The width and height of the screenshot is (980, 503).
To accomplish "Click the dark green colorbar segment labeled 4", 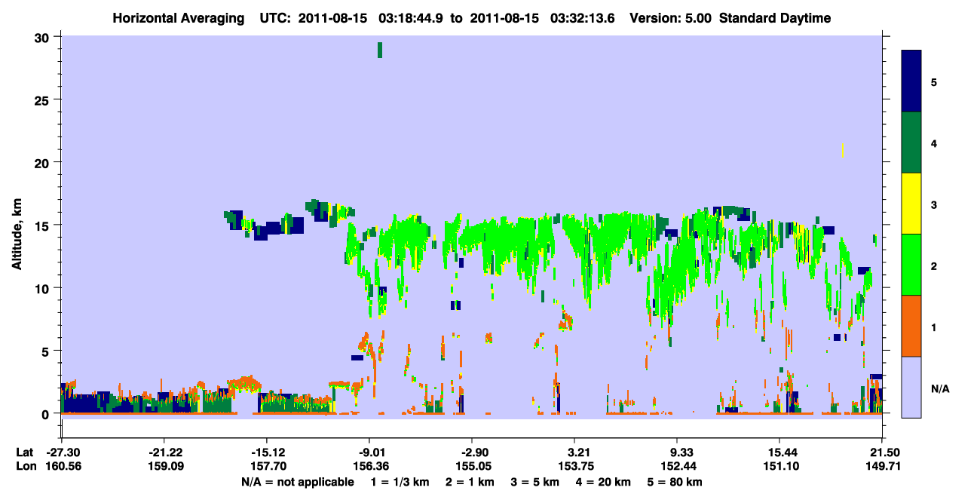I will [x=911, y=143].
